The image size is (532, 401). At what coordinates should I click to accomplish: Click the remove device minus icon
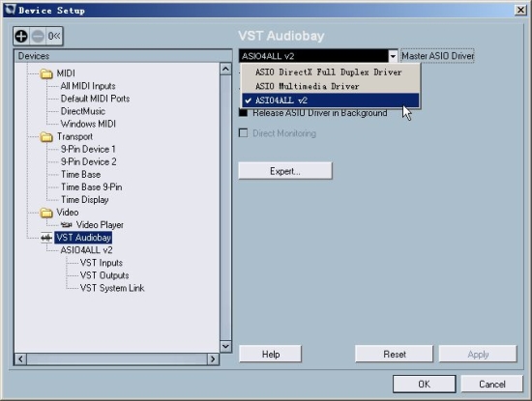(38, 36)
